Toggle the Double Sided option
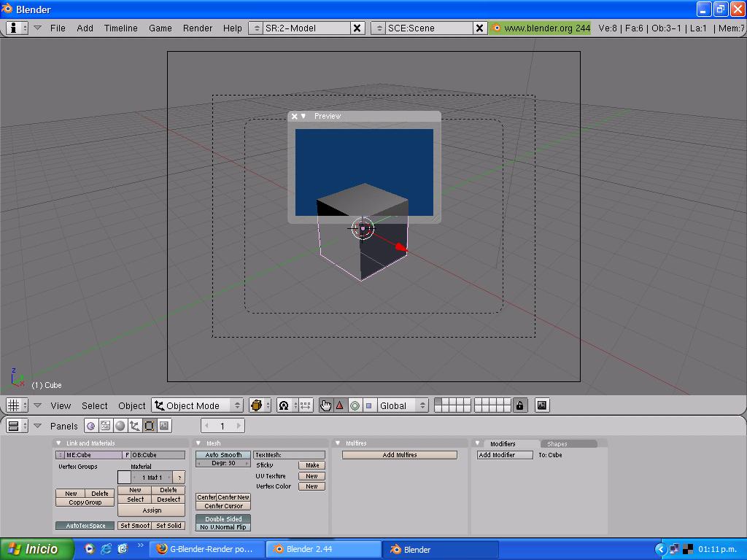 (x=223, y=518)
